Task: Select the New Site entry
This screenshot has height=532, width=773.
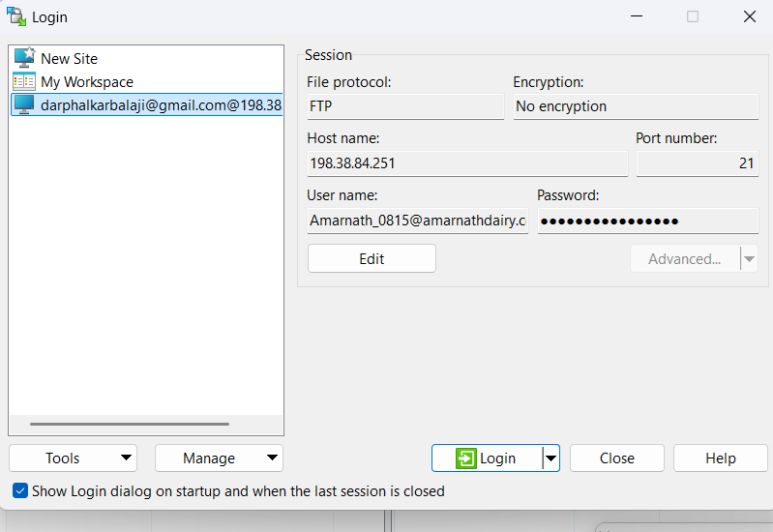Action: click(70, 59)
